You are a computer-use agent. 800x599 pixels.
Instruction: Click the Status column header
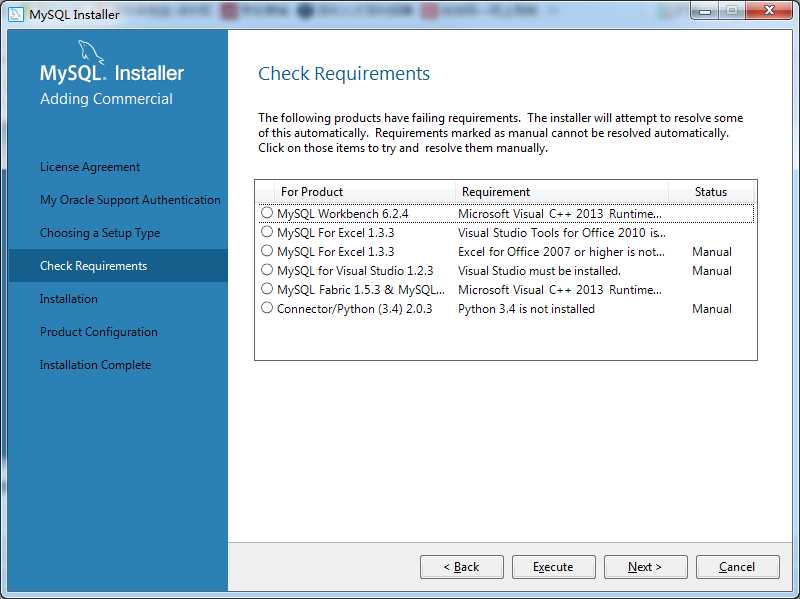(711, 192)
